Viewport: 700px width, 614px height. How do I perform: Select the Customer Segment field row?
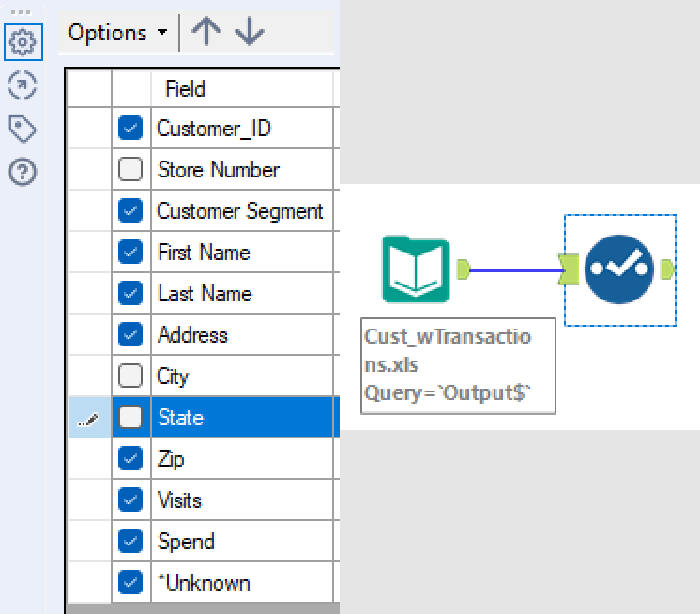[239, 211]
